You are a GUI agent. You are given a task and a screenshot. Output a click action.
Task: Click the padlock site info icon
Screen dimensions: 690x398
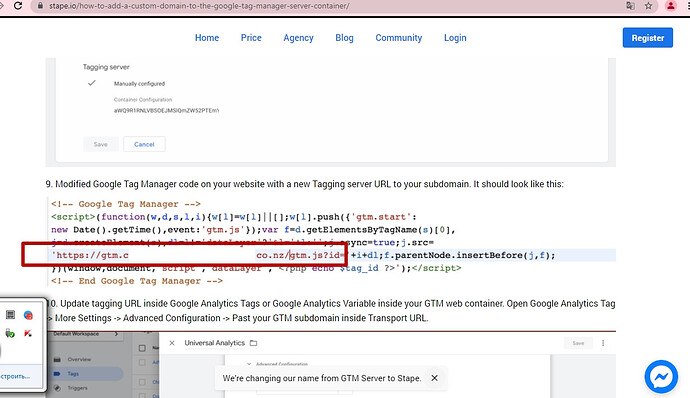pos(40,6)
